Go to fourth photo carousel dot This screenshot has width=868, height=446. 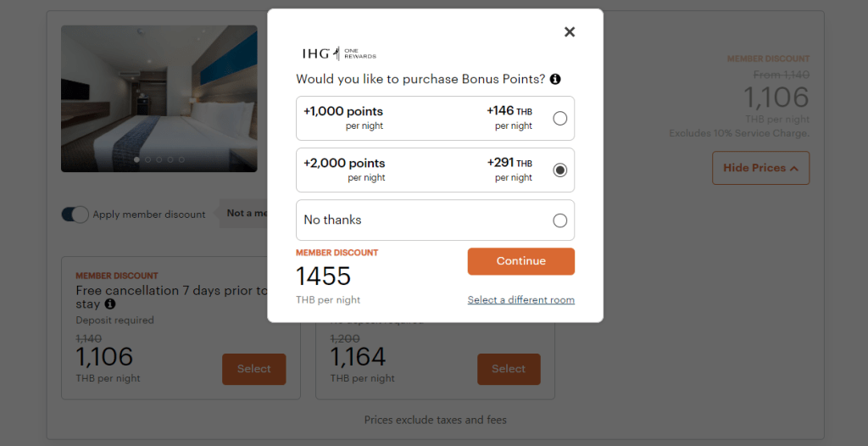click(170, 159)
